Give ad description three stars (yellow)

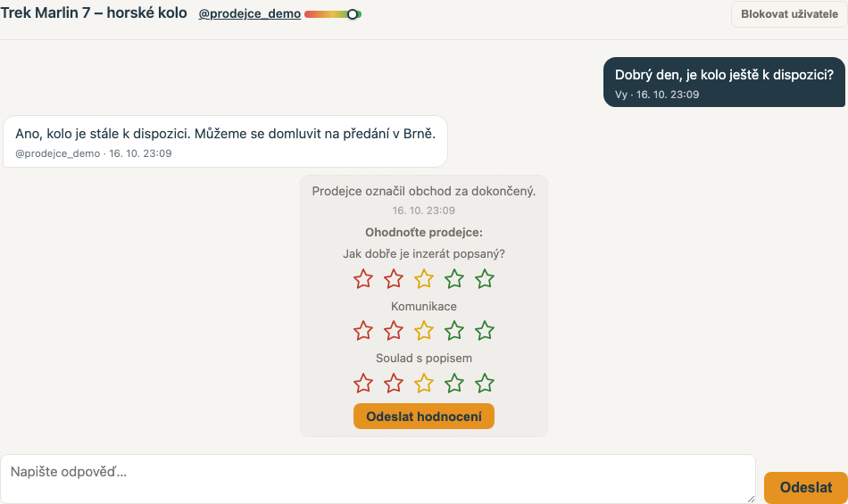[424, 278]
